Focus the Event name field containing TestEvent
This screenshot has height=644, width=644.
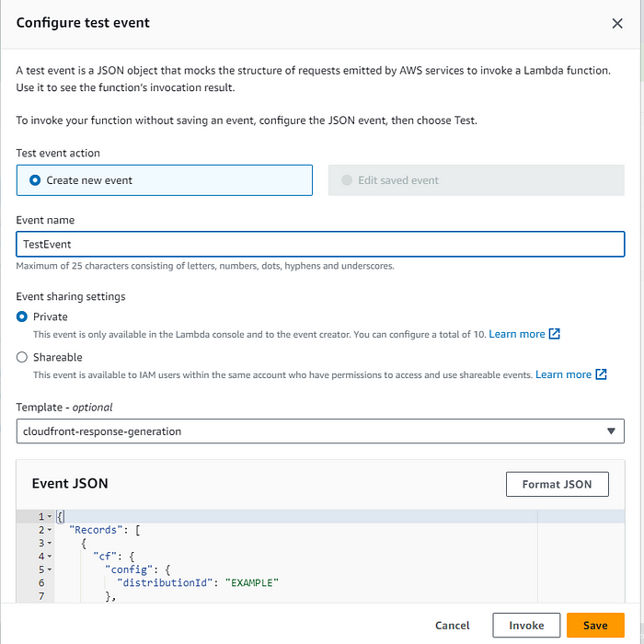pyautogui.click(x=320, y=245)
